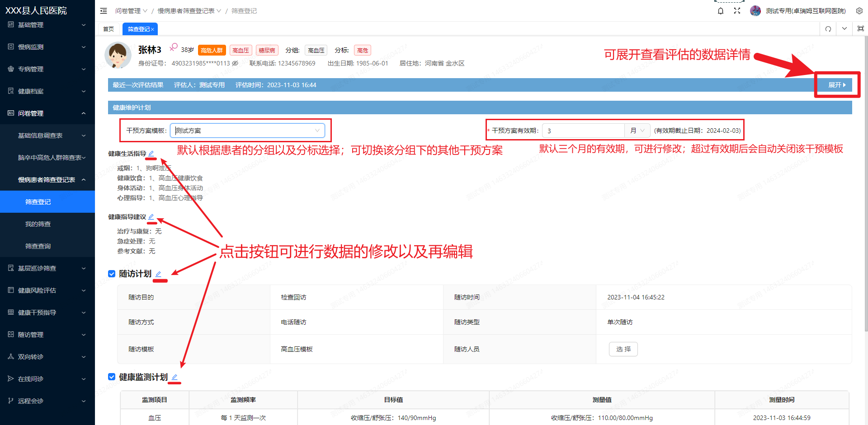Edit 健康监测计划 with pencil icon

coord(175,377)
